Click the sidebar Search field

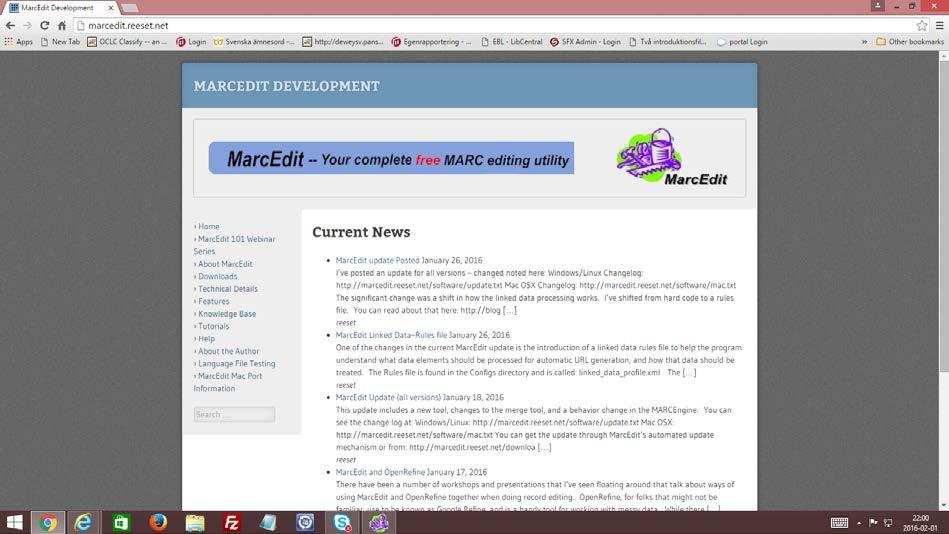click(234, 414)
